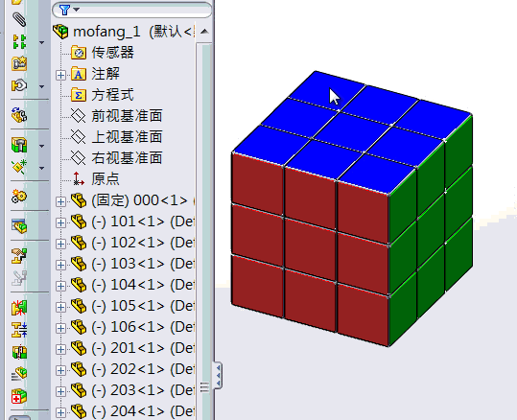This screenshot has width=517, height=420.
Task: Open the Assembly Features dropdown arrow
Action: (x=41, y=146)
